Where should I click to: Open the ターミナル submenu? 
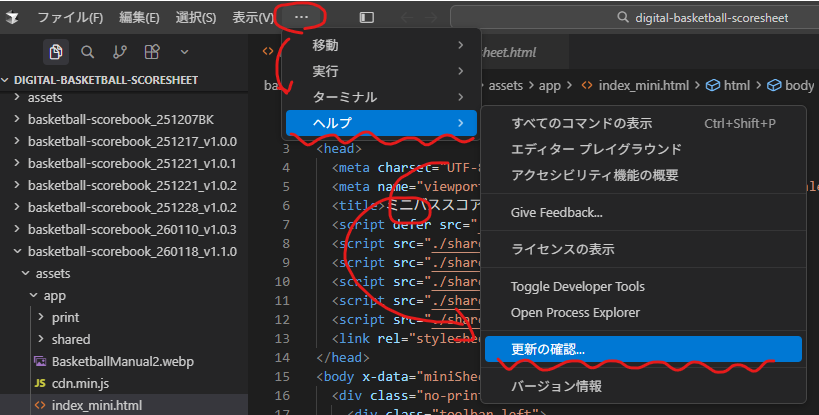(x=381, y=97)
